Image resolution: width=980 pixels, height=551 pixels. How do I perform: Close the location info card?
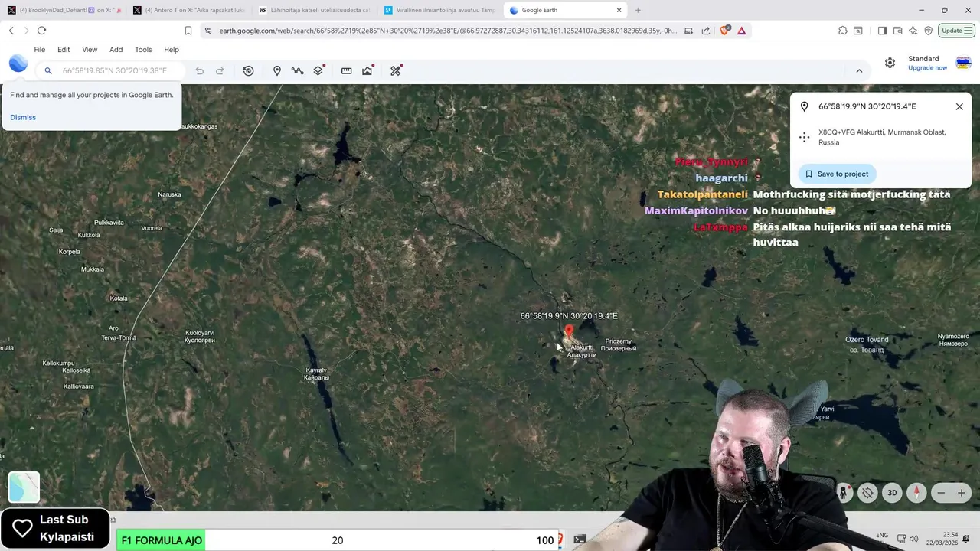[x=959, y=106]
